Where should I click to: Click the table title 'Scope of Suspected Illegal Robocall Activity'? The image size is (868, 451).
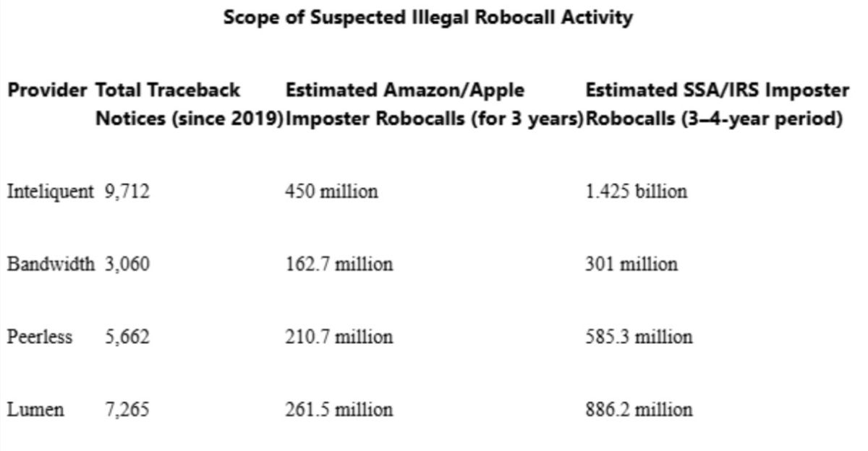[x=427, y=18]
